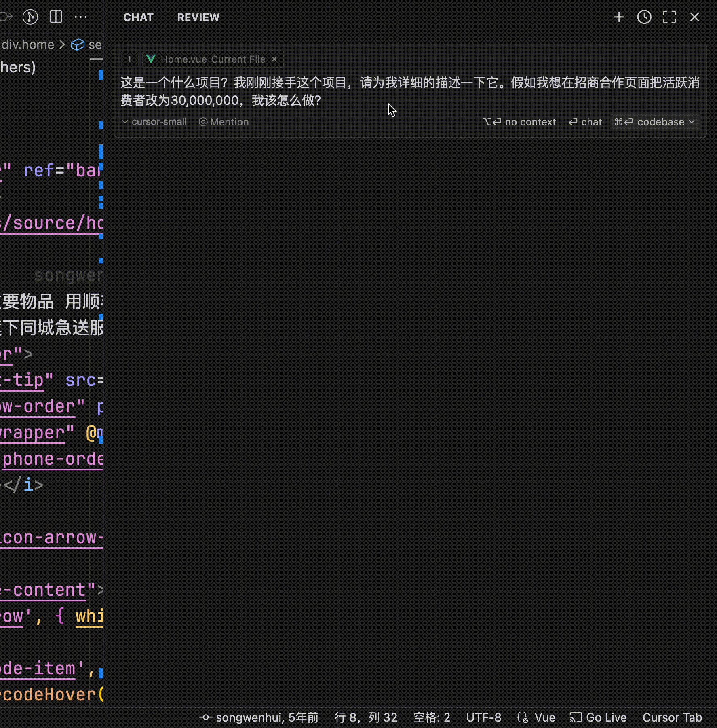Open the cursor-small model dropdown
Image resolution: width=717 pixels, height=728 pixels.
[x=154, y=122]
